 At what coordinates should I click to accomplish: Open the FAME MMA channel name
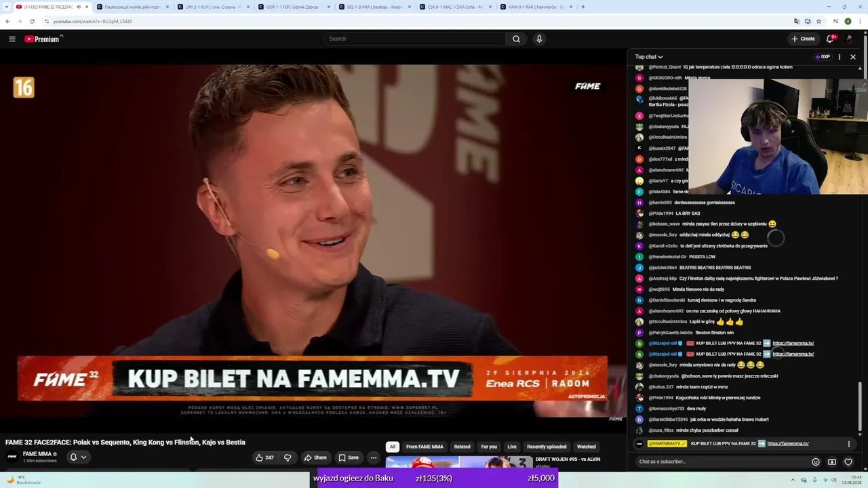[37, 454]
